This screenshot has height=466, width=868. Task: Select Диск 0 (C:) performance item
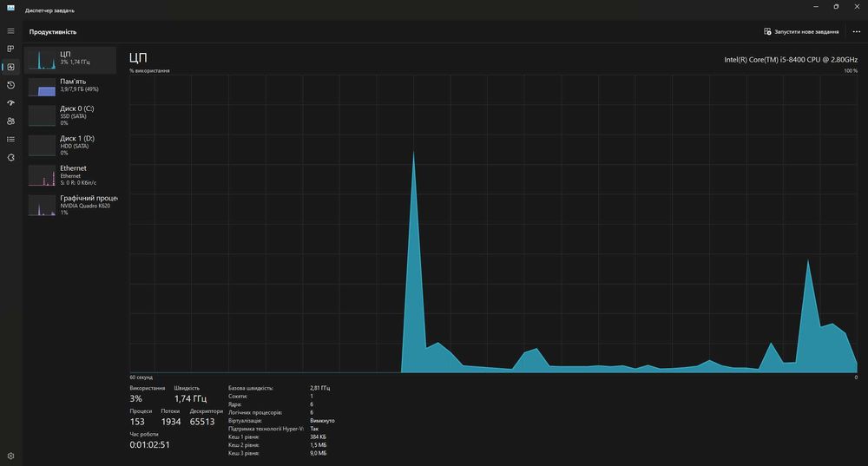click(x=70, y=115)
